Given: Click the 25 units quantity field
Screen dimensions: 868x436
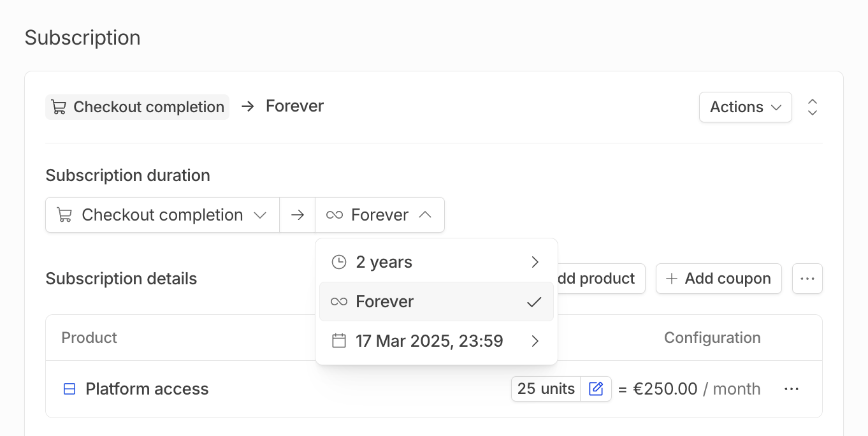Looking at the screenshot, I should coord(546,389).
